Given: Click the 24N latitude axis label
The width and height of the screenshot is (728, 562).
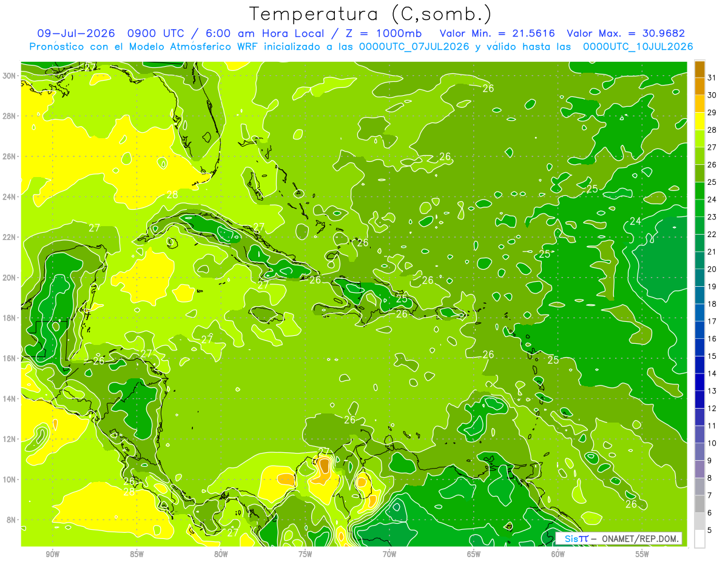Looking at the screenshot, I should coord(10,197).
